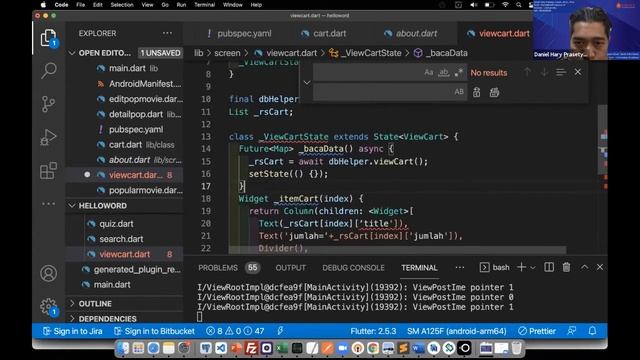
Task: Open the new terminal launch profile dropdown
Action: pos(533,268)
